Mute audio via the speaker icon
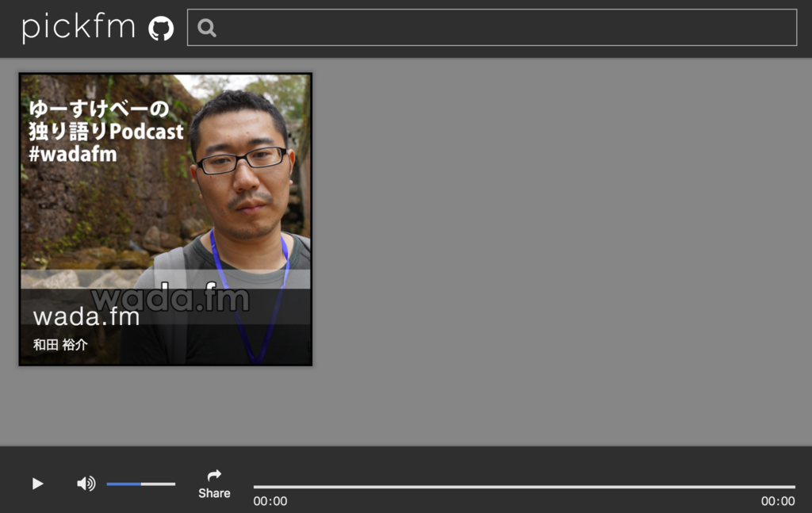The height and width of the screenshot is (513, 812). (86, 484)
